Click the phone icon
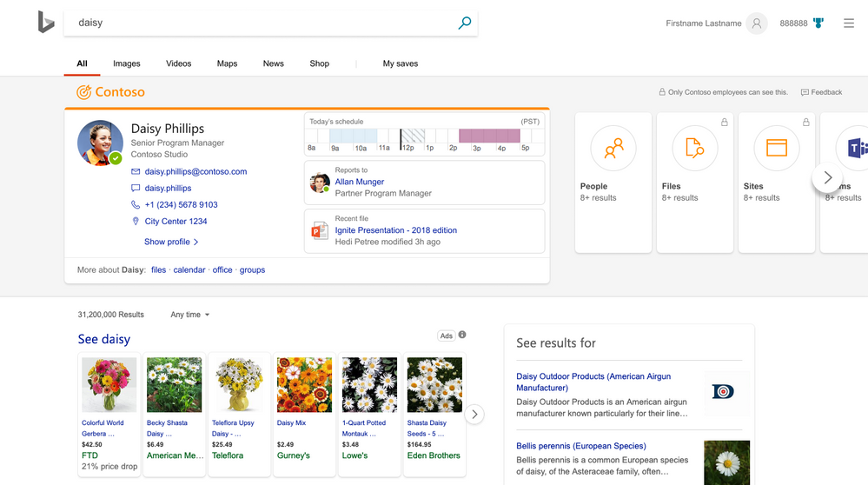The width and height of the screenshot is (868, 485). [136, 205]
